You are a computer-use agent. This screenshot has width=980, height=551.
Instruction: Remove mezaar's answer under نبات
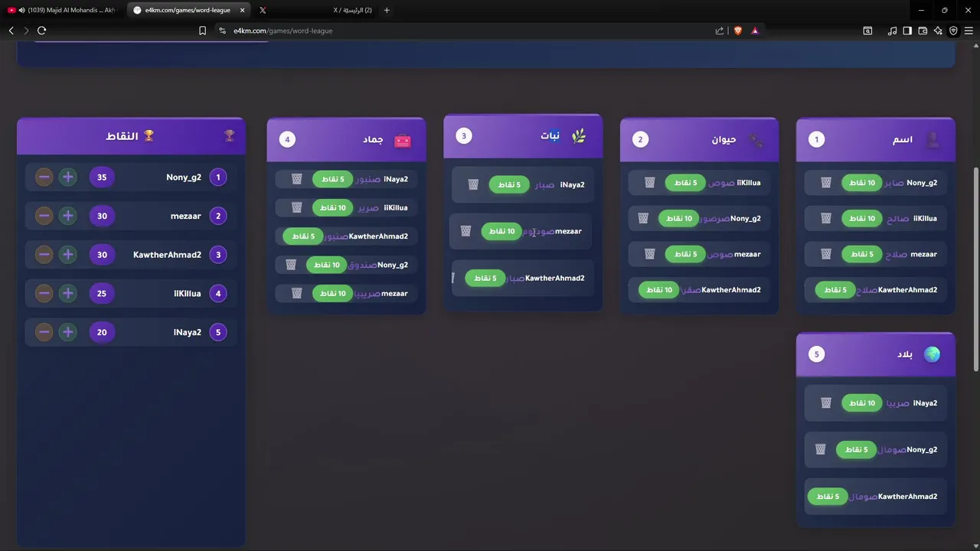(x=465, y=231)
